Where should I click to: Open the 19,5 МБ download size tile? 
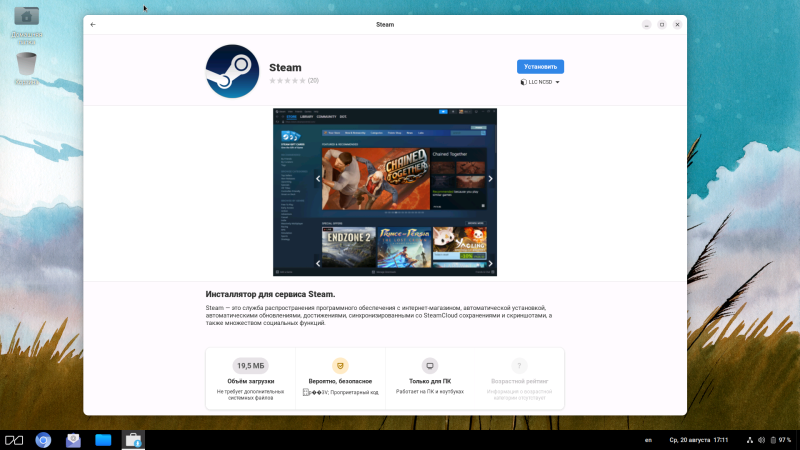tap(250, 366)
